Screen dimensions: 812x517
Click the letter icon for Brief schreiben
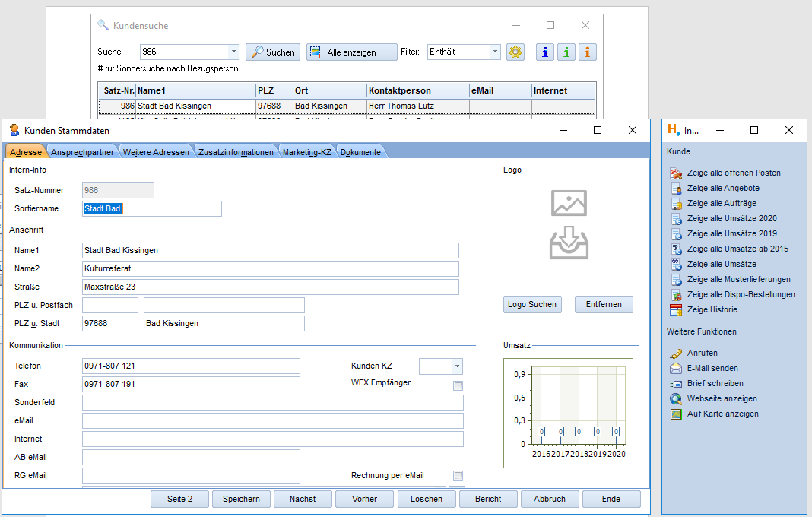coord(676,384)
